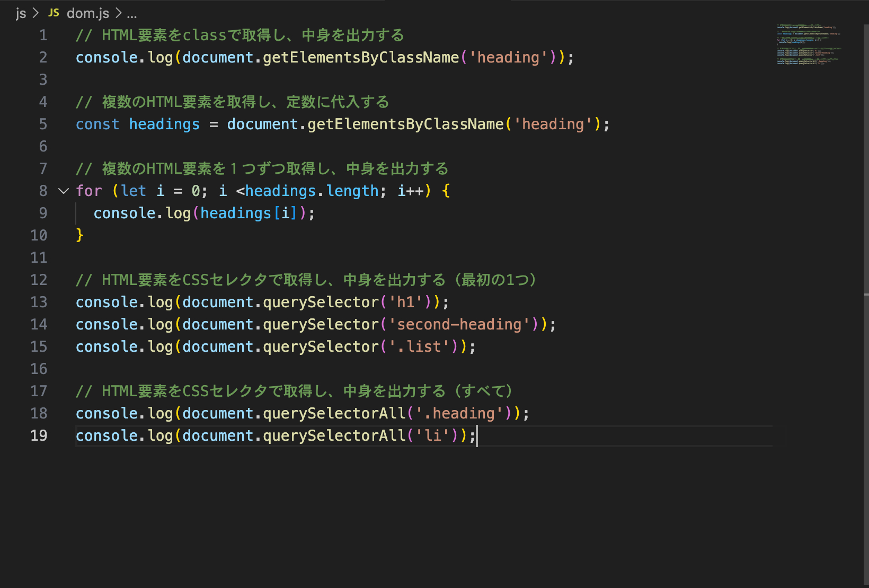Viewport: 869px width, 588px height.
Task: Collapse the for loop fold chevron
Action: [64, 191]
